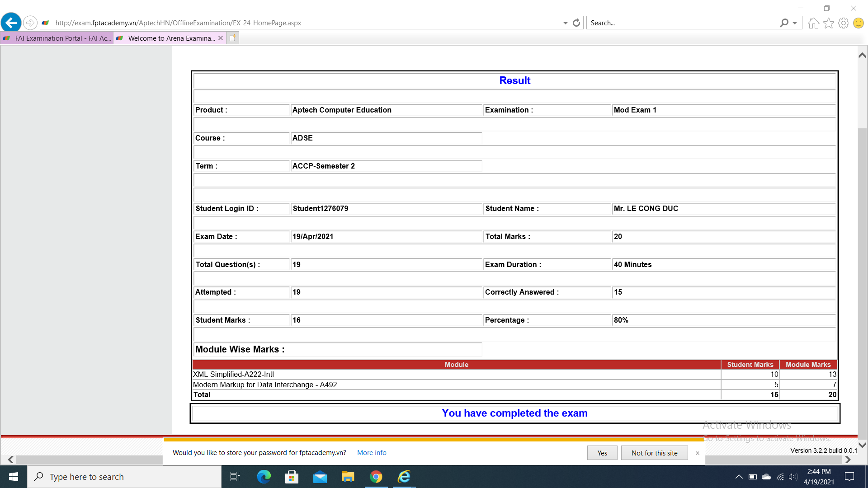Click Aptech Computer Education product value
This screenshot has width=868, height=488.
point(342,110)
